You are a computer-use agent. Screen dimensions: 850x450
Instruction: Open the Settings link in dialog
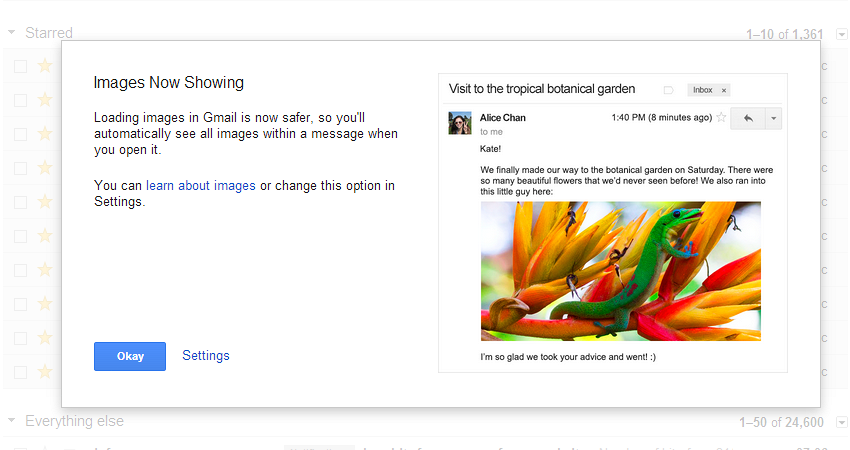point(205,356)
